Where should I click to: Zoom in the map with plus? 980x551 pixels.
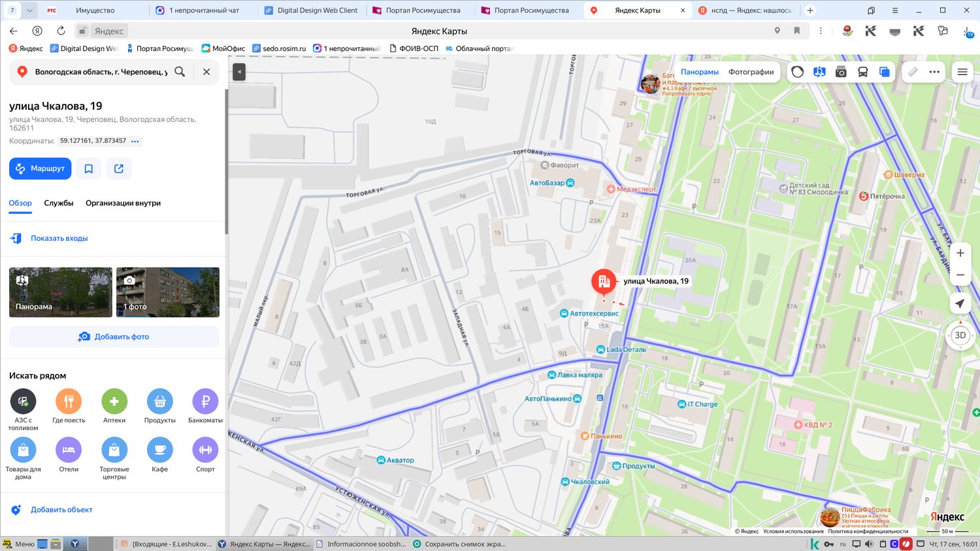[960, 253]
